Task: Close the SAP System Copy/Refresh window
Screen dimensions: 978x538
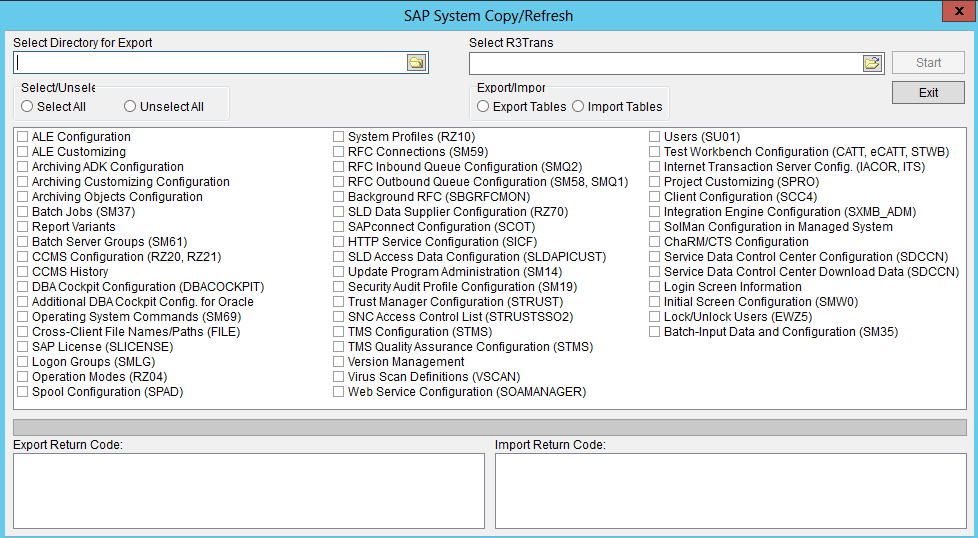Action: point(959,11)
